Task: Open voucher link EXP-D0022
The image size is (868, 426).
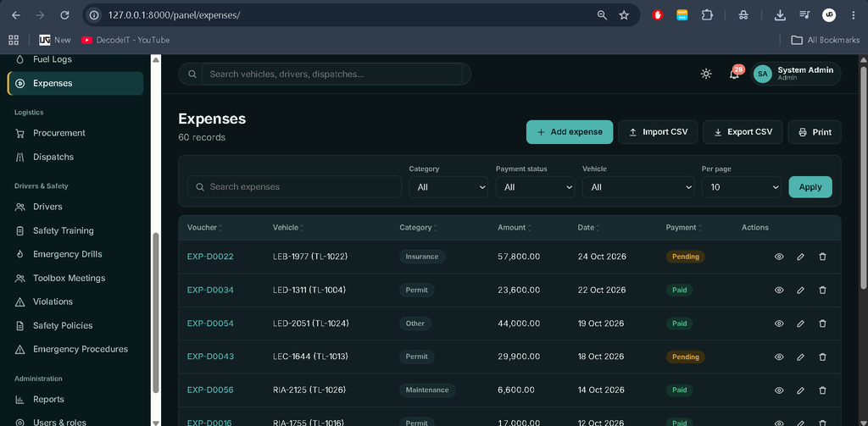Action: coord(210,257)
